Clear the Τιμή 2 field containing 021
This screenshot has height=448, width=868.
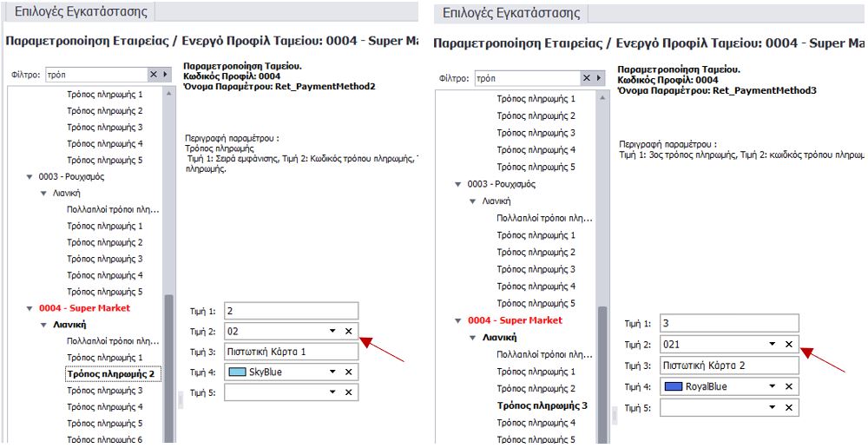pos(788,345)
